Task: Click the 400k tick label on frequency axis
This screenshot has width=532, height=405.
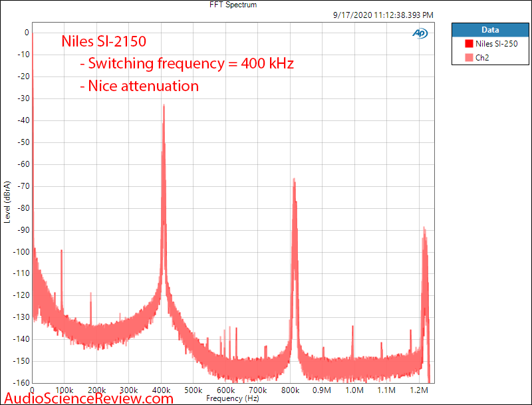Action: click(x=161, y=390)
